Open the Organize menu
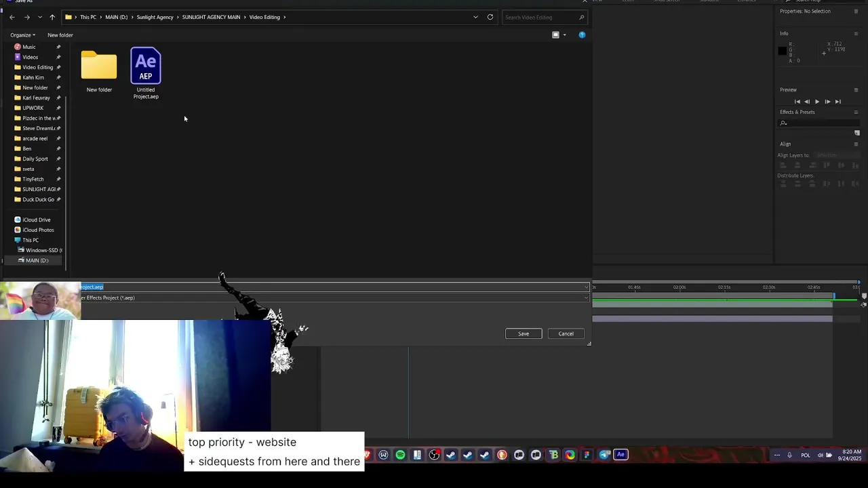 tap(22, 35)
